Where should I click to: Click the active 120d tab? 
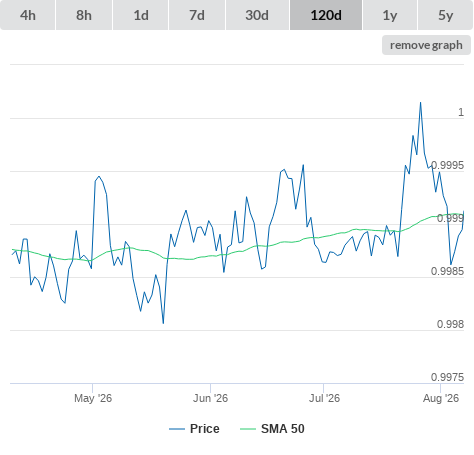(x=326, y=15)
